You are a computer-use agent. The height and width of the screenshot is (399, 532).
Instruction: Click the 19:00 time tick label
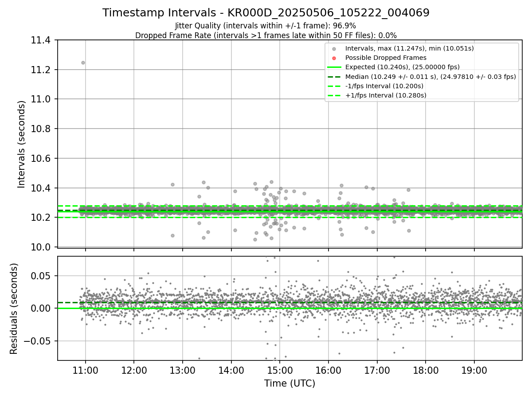[x=474, y=370]
